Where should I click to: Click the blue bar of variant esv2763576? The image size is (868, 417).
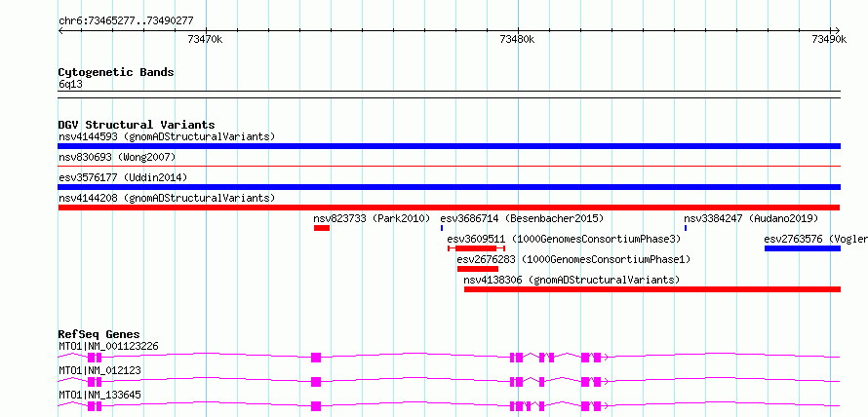point(803,248)
